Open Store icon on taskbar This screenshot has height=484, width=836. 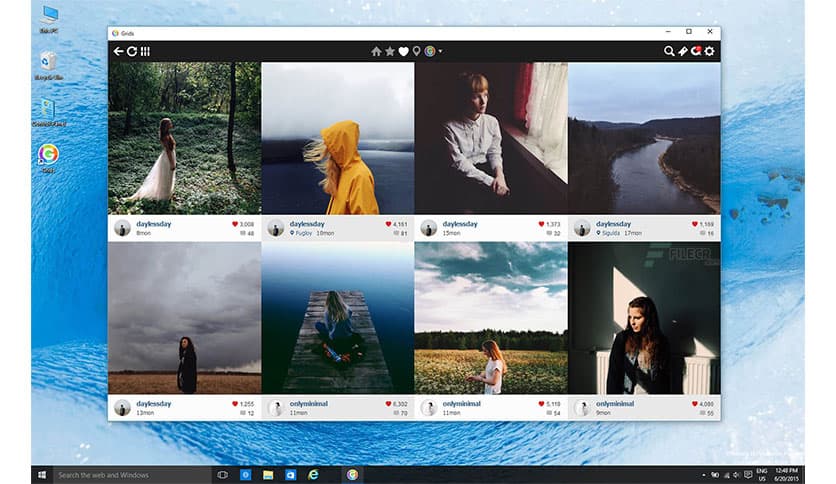[x=291, y=474]
